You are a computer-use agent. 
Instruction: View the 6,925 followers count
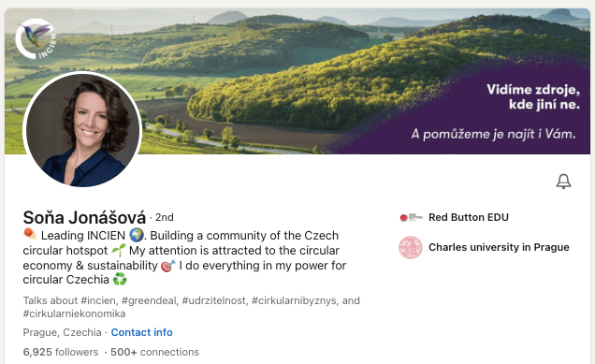click(x=61, y=352)
